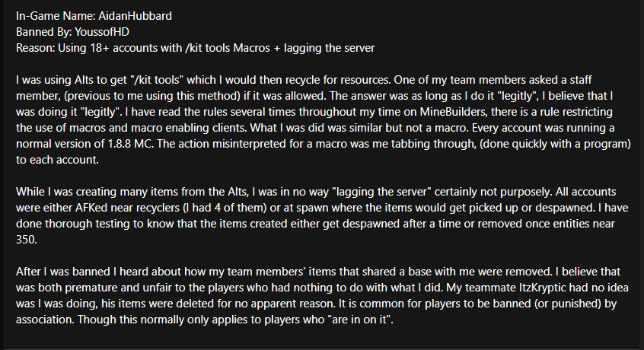The image size is (644, 350).
Task: Click the phrase "lagging the server" in second paragraph
Action: pyautogui.click(x=381, y=192)
